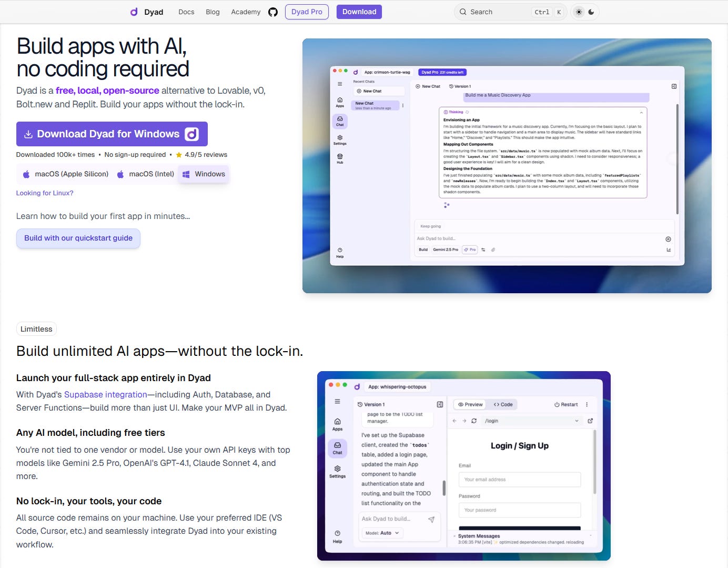This screenshot has width=728, height=568.
Task: Click the preview refresh icon
Action: pyautogui.click(x=474, y=421)
